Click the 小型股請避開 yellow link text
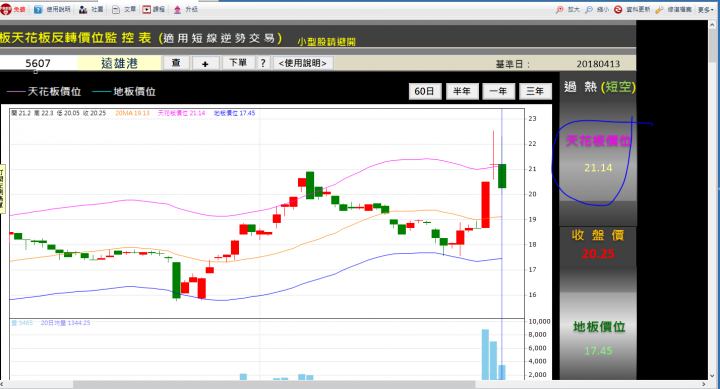 (x=326, y=42)
